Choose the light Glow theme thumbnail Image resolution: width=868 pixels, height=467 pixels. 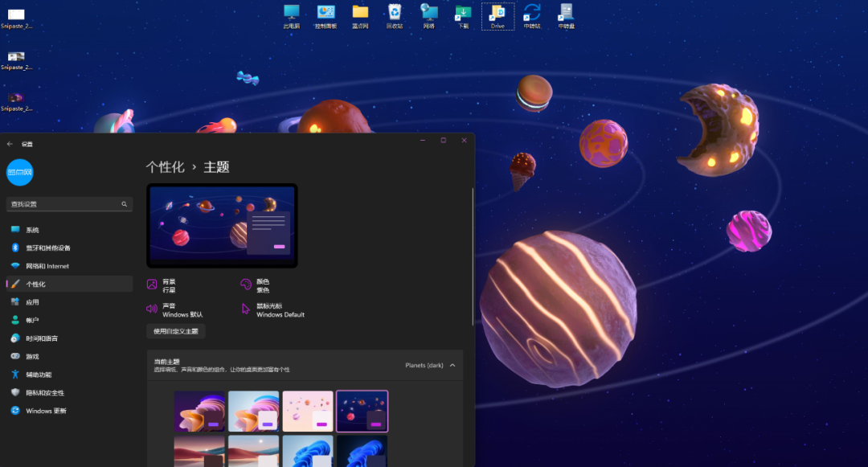[x=253, y=411]
